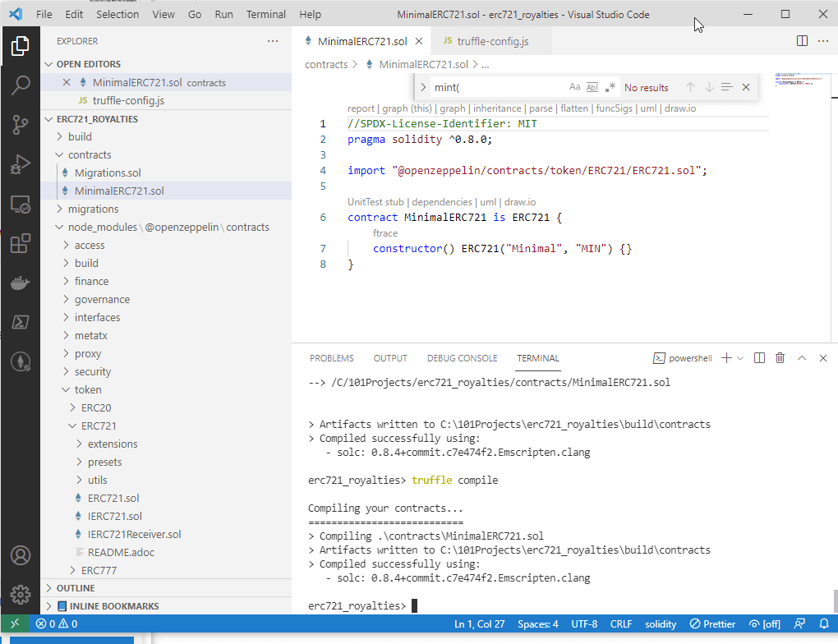Switch to the DEBUG CONSOLE panel tab

tap(462, 358)
